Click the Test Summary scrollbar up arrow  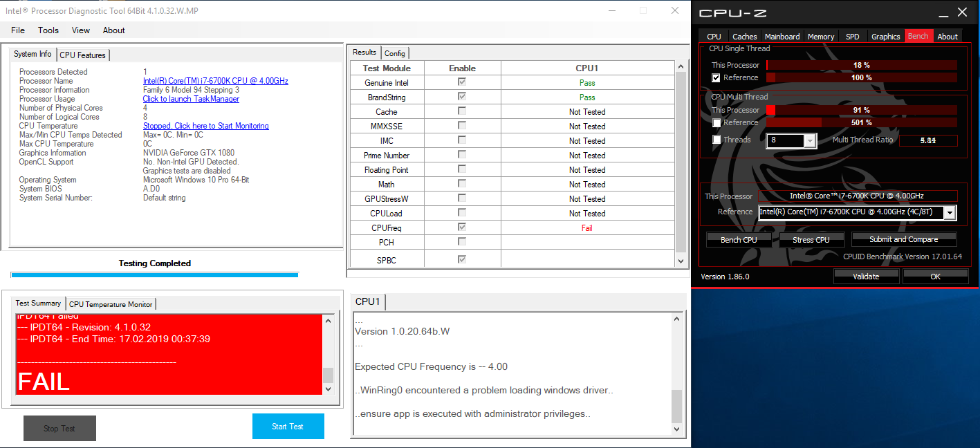(x=328, y=320)
